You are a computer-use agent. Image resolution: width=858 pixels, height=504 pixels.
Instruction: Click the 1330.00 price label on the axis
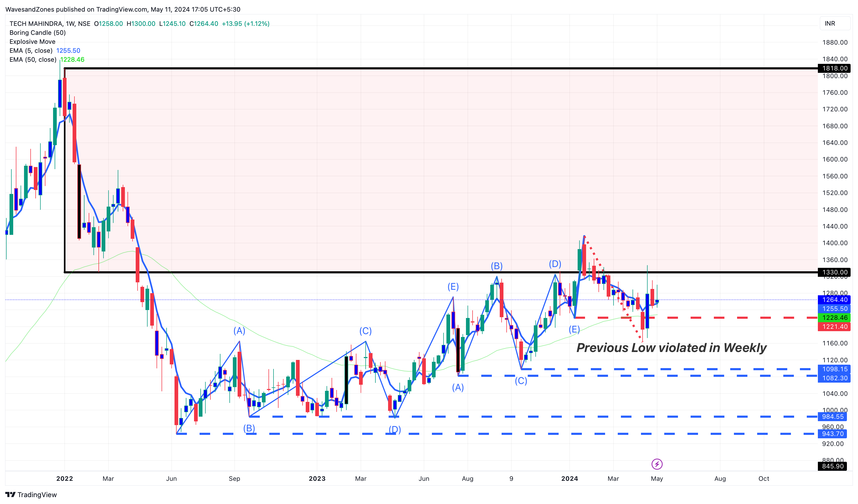pos(834,272)
